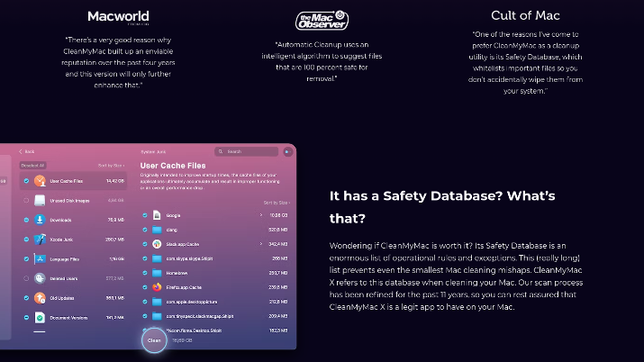Click the com.apple.desktoppicture folder icon
Image resolution: width=644 pixels, height=362 pixels.
click(x=157, y=302)
